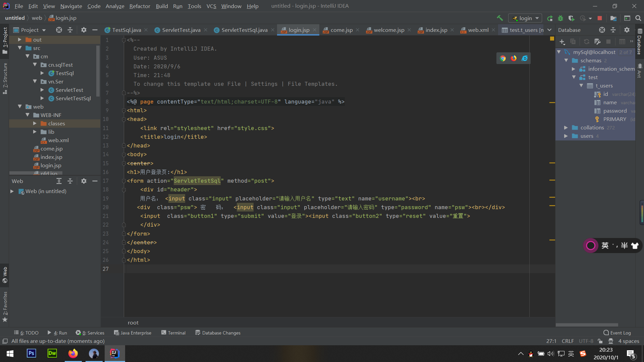Collapse all in the Project panel

70,30
